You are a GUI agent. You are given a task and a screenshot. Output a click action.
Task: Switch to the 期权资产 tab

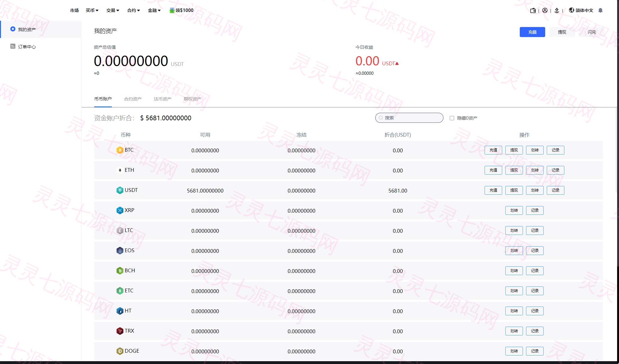click(193, 99)
